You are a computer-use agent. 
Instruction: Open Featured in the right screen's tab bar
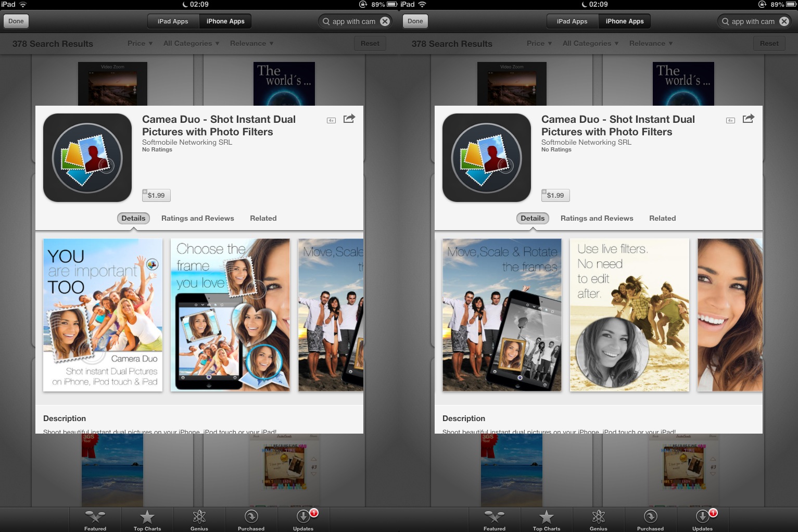coord(495,520)
